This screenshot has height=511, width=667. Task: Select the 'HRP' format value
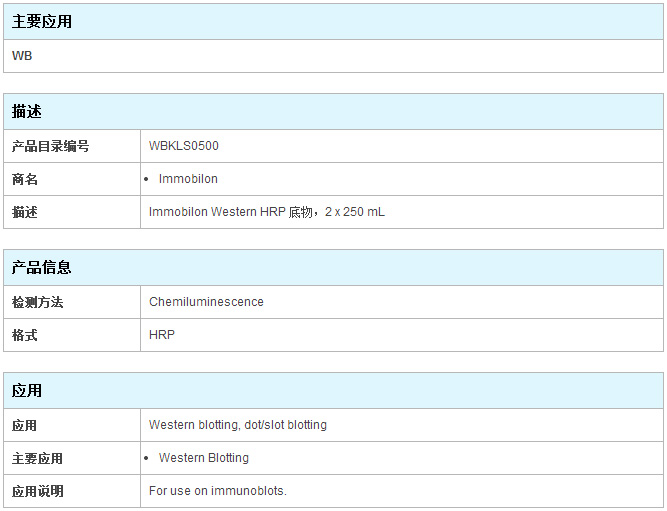coord(162,334)
